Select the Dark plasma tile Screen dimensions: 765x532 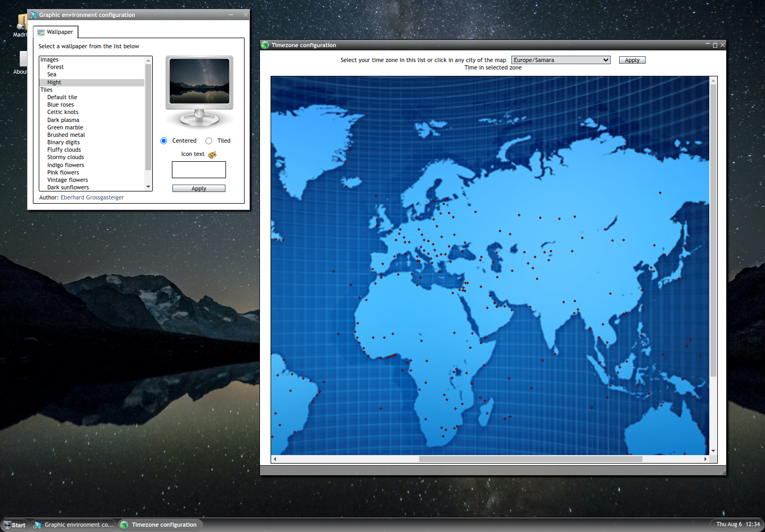coord(63,120)
